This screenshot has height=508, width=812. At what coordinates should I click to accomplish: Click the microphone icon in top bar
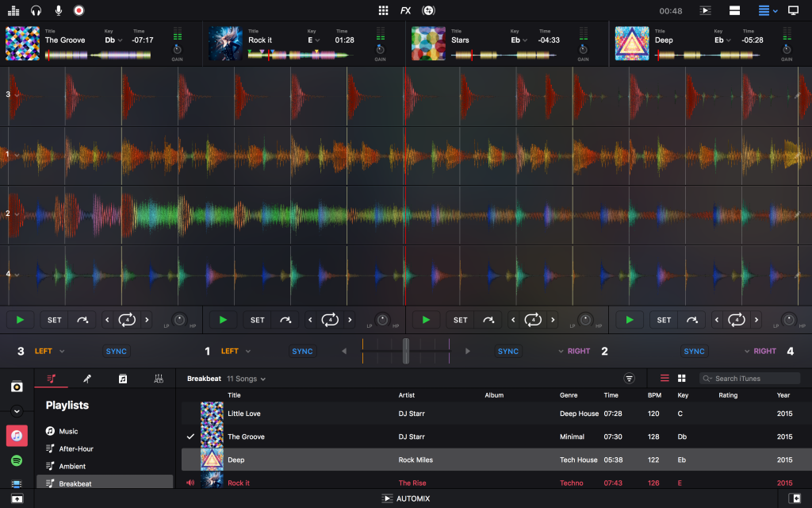point(58,10)
